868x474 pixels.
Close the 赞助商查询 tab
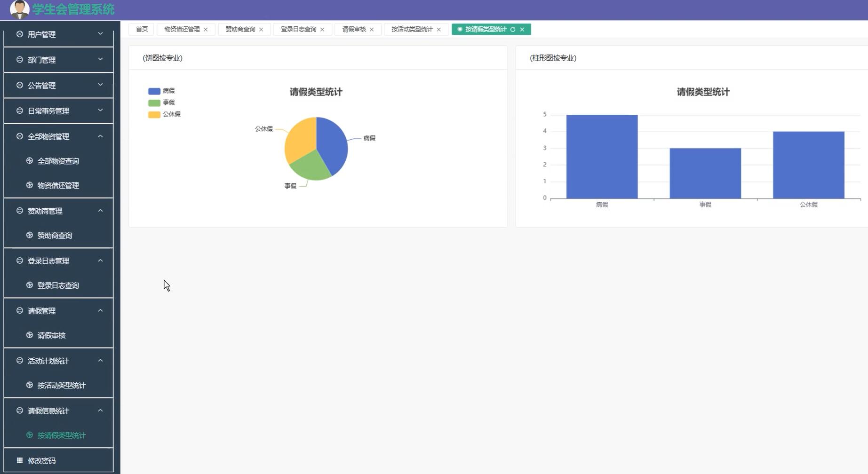pyautogui.click(x=262, y=29)
